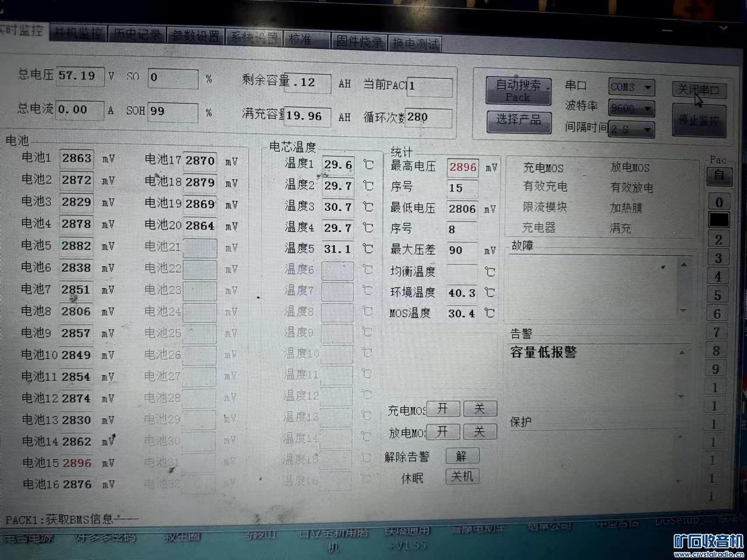The height and width of the screenshot is (560, 747).
Task: Click the 满充容量 field showing 19.96
Action: 307,117
